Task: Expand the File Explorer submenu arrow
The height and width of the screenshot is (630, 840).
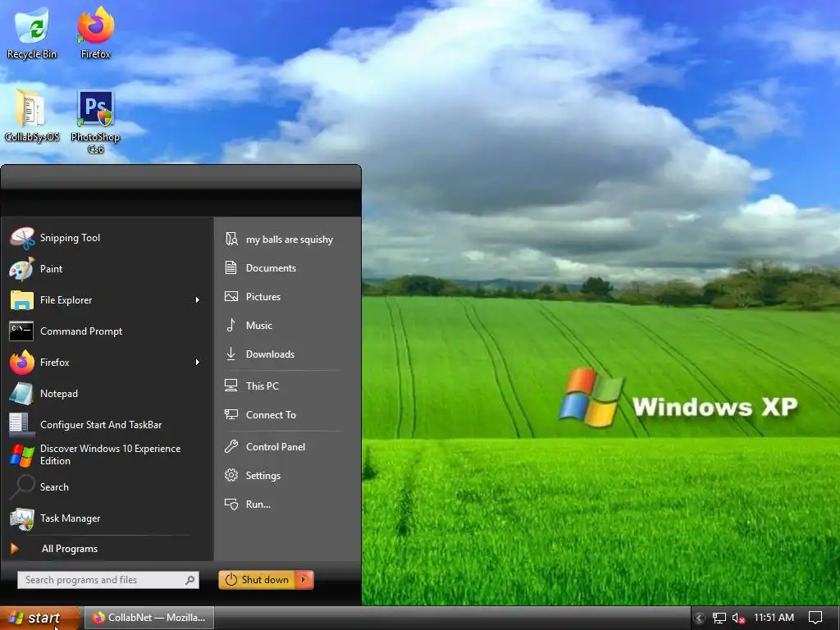Action: (197, 300)
